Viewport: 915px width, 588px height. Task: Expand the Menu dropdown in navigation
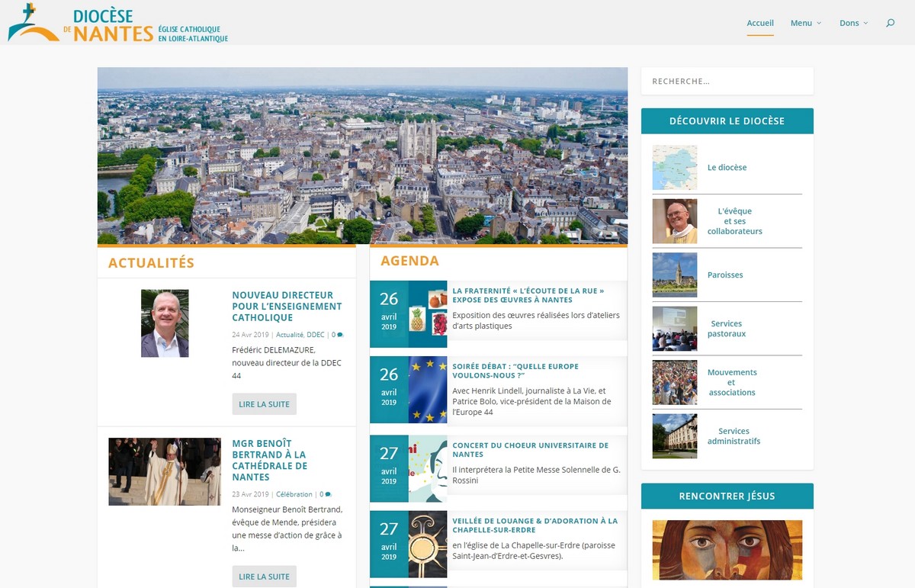(805, 23)
